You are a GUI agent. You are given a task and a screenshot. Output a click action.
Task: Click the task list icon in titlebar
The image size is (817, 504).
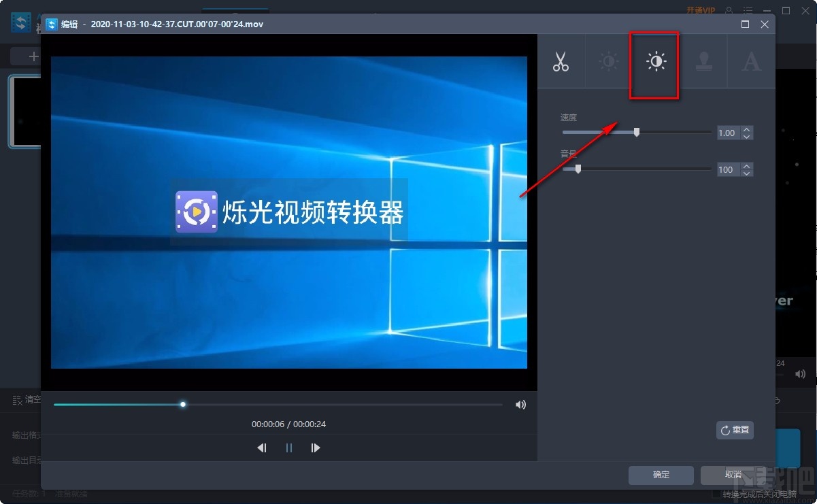coord(747,10)
